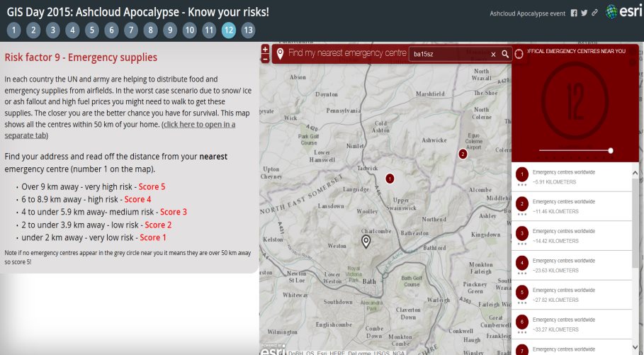Screen dimensions: 644x355
Task: Copy the story link via chain icon
Action: coord(594,13)
